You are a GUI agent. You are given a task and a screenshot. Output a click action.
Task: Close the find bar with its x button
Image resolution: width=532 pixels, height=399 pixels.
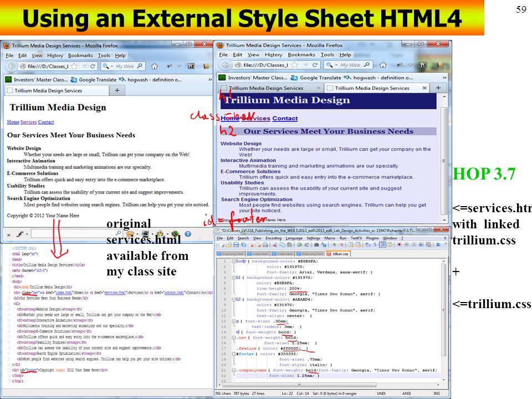9,234
